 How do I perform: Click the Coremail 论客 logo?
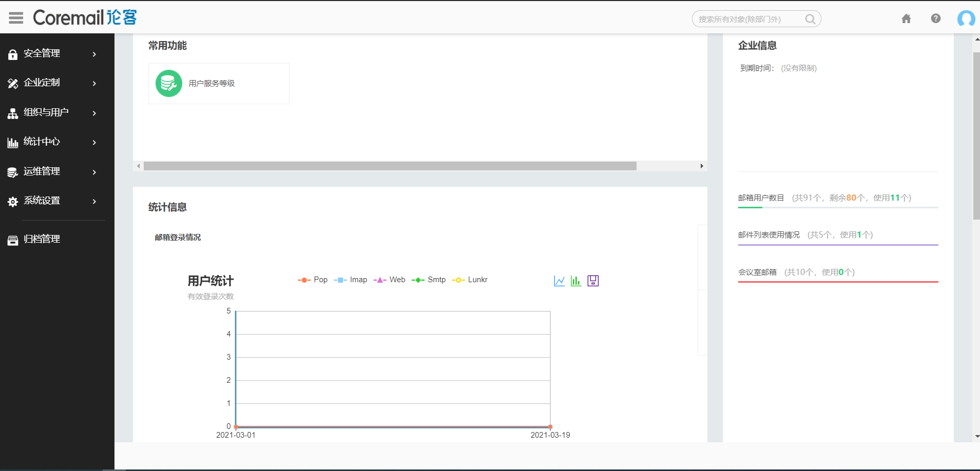[x=85, y=18]
